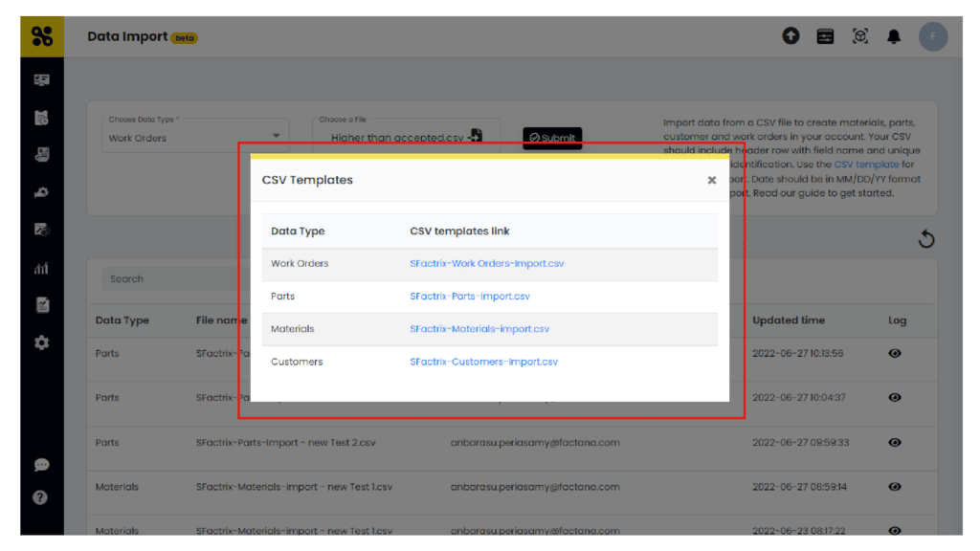Click the scan icon in header
Screen dimensions: 980x551
click(860, 36)
